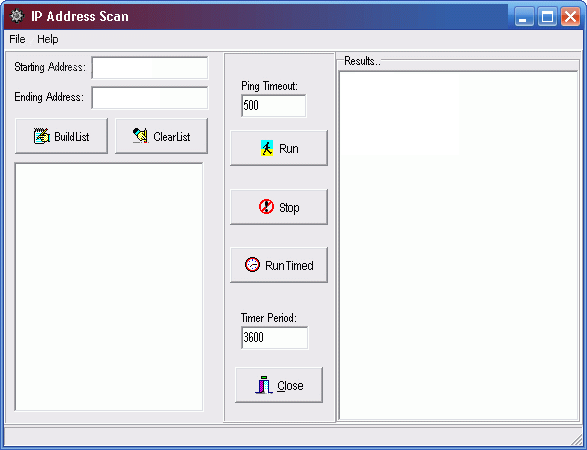Click the door icon on Close
Viewport: 587px width, 450px height.
coord(264,385)
